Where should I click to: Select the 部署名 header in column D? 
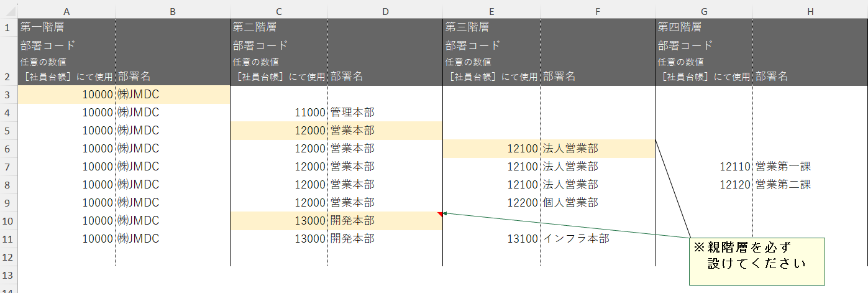tap(385, 60)
